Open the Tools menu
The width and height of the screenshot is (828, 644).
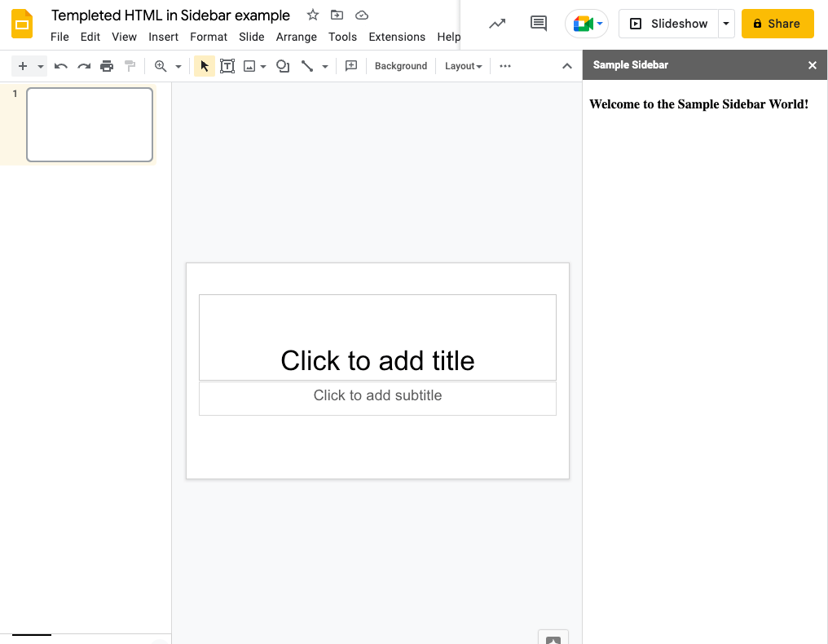pyautogui.click(x=342, y=37)
